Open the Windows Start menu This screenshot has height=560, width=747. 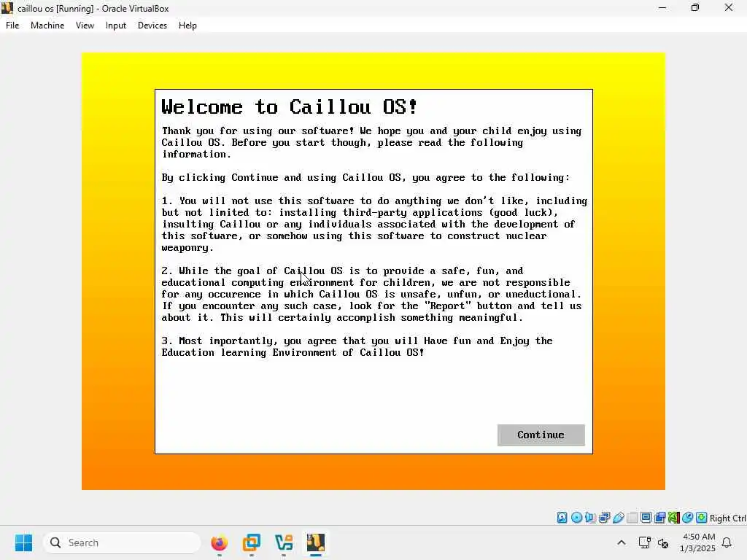(23, 542)
